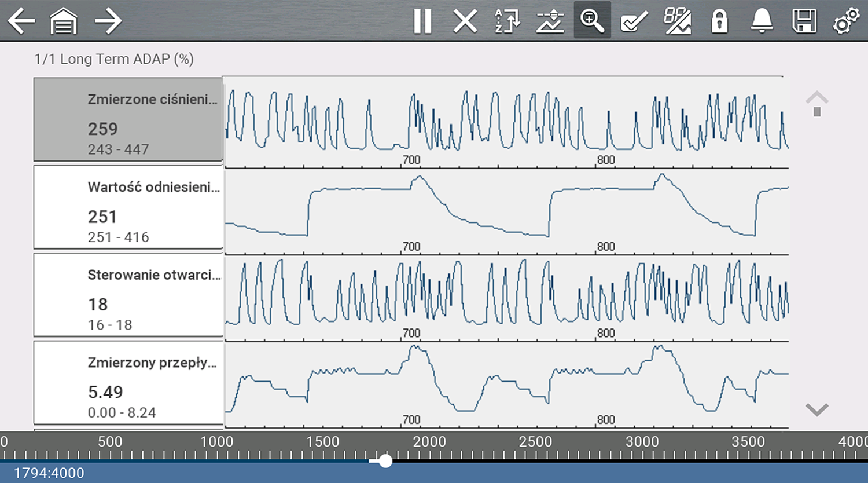The image size is (868, 483).
Task: Switch the graph/text view icon
Action: [677, 21]
